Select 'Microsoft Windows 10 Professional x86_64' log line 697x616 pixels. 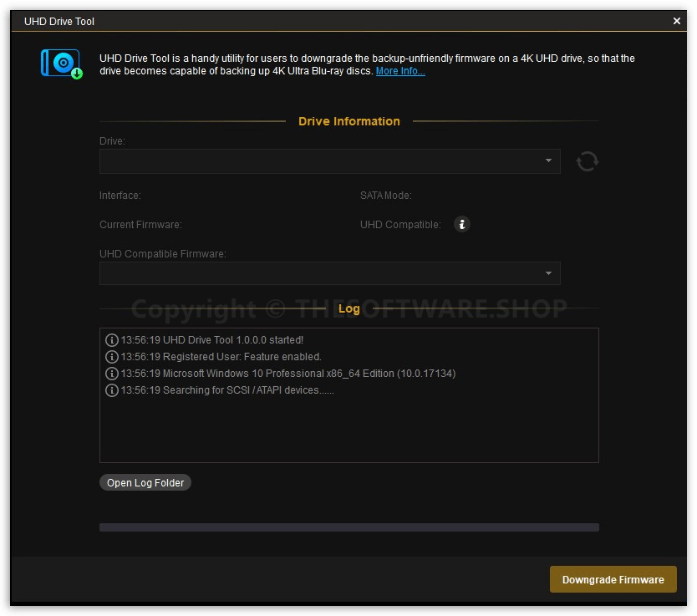(288, 374)
